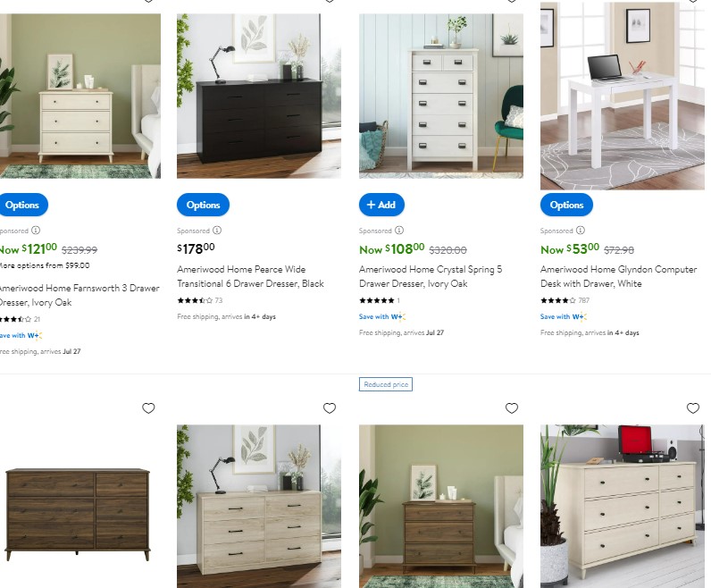
Task: Open 787 ratings for Glyndon desk
Action: (583, 300)
